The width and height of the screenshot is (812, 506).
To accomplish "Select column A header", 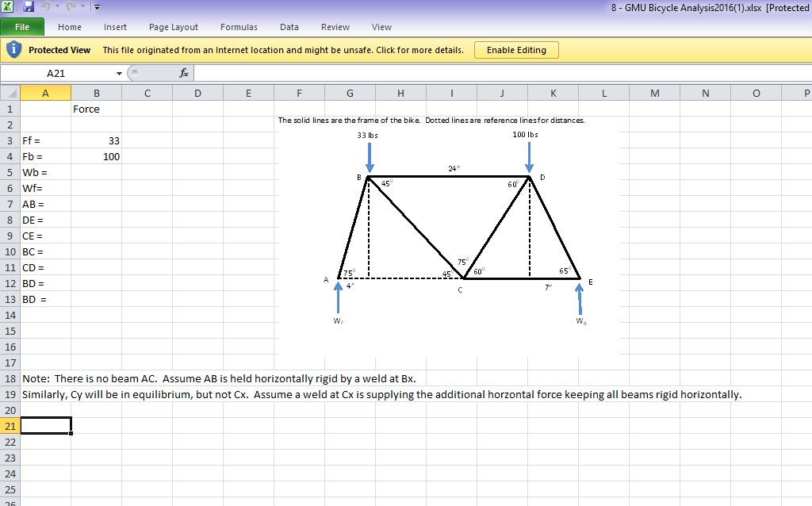I will 45,94.
